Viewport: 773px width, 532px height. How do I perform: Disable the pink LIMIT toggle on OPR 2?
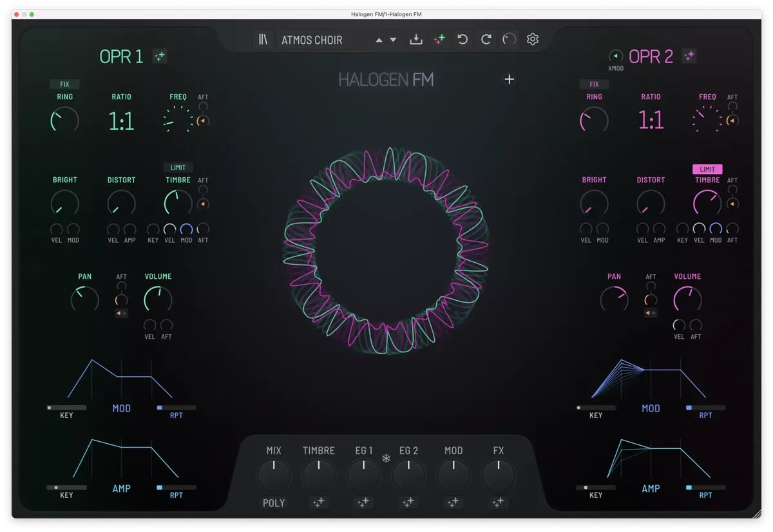[x=707, y=169]
